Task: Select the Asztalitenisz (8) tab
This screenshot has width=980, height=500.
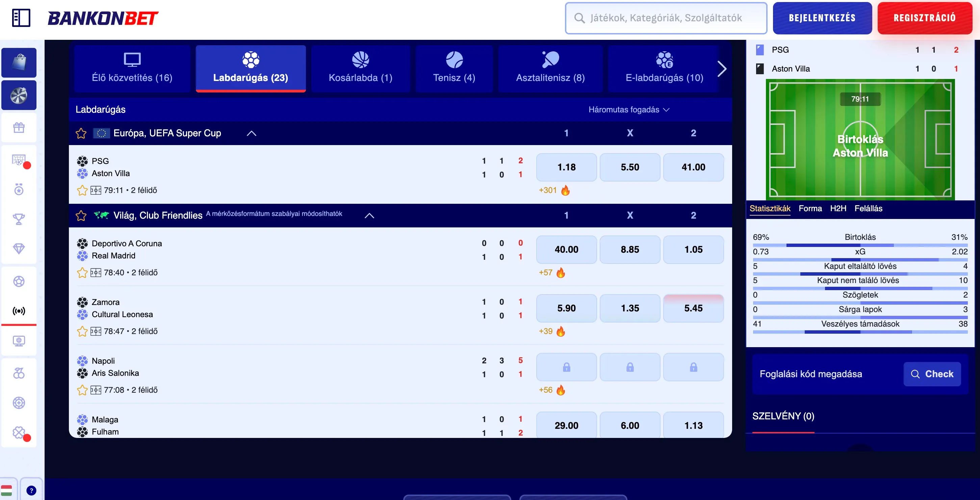Action: click(x=550, y=69)
